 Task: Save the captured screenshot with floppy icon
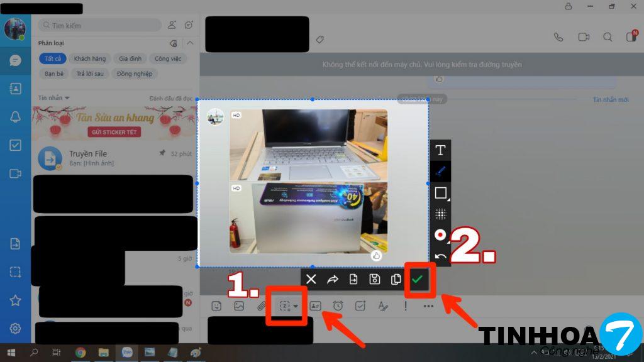tap(374, 279)
